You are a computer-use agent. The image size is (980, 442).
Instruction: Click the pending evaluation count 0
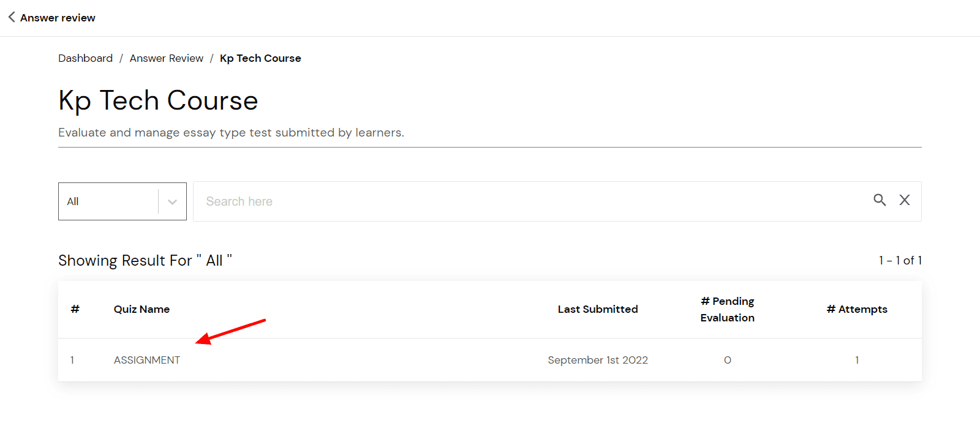coord(728,360)
